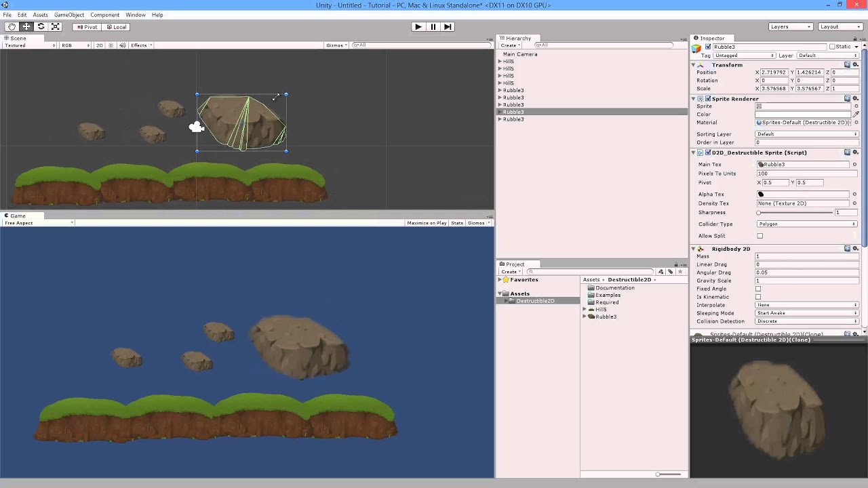The width and height of the screenshot is (868, 488).
Task: Toggle Sprite Renderer enabled checkbox
Action: 708,98
